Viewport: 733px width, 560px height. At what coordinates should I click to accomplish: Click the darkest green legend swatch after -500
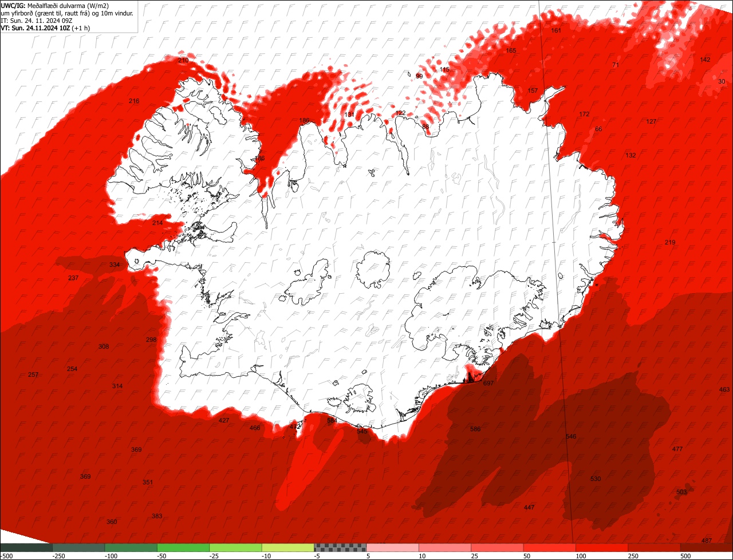point(26,547)
